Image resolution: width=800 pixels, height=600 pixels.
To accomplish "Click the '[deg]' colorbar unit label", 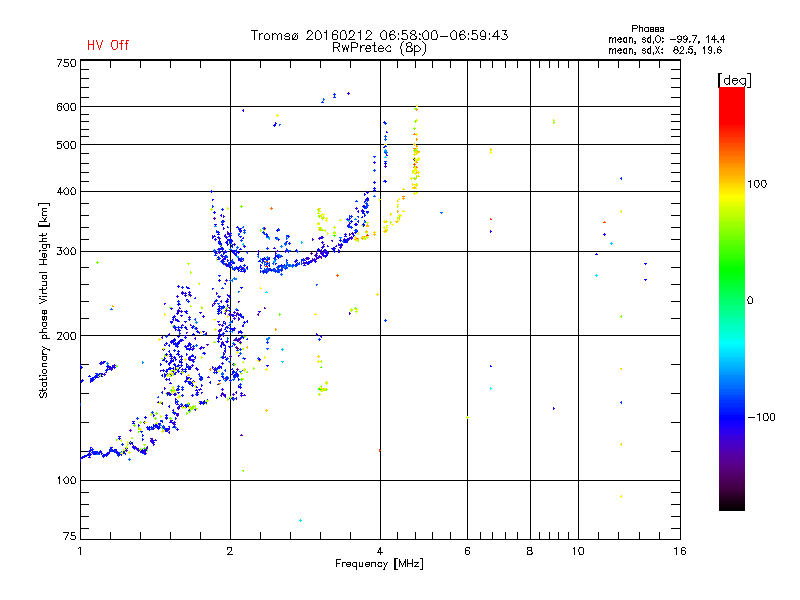I will point(734,80).
